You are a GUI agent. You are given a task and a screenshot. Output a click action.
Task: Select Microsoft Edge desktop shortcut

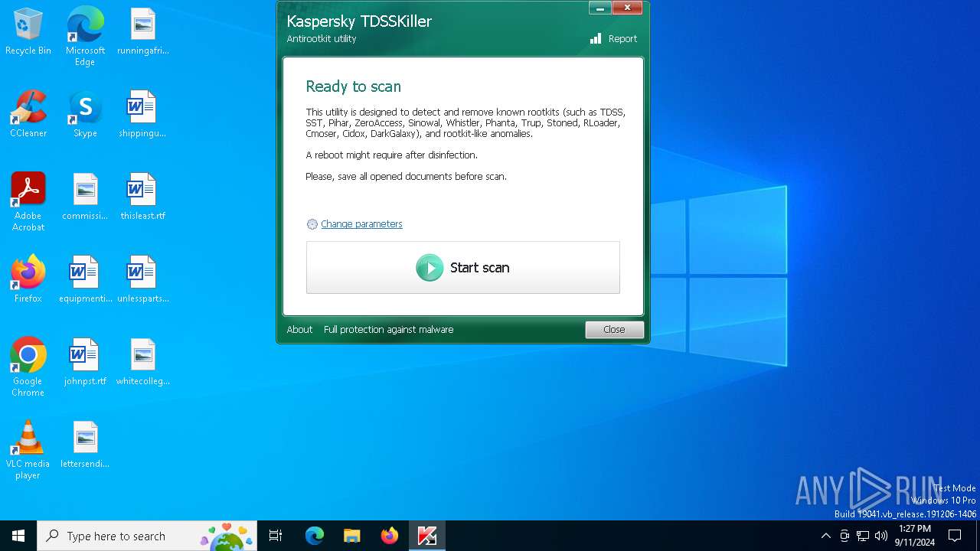tap(85, 37)
